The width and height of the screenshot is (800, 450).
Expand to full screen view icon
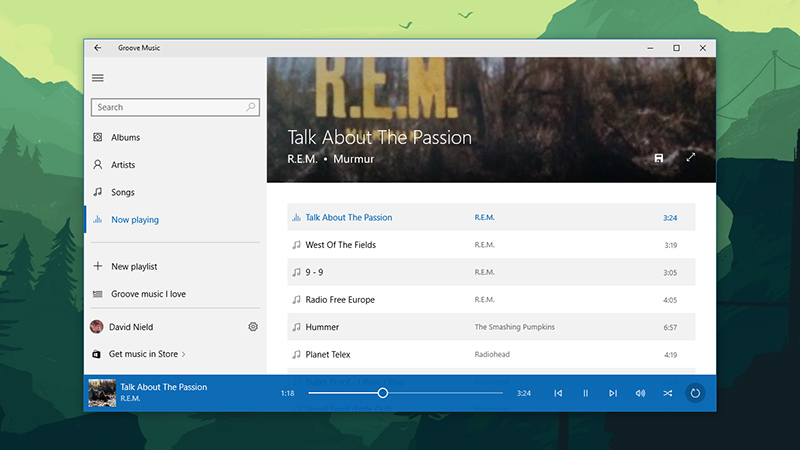(x=690, y=158)
